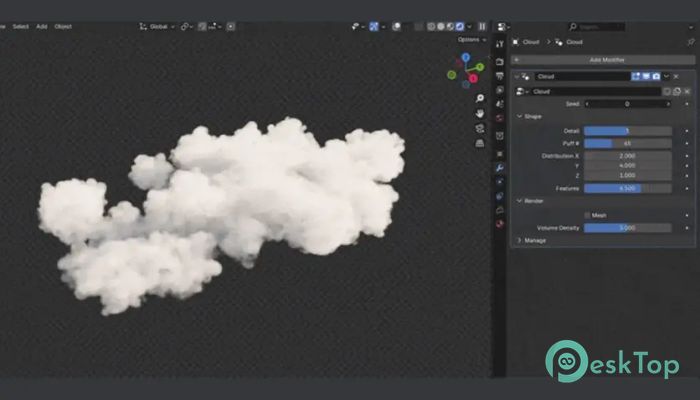Click the viewport zoom magnifier icon
The image size is (700, 400).
480,98
